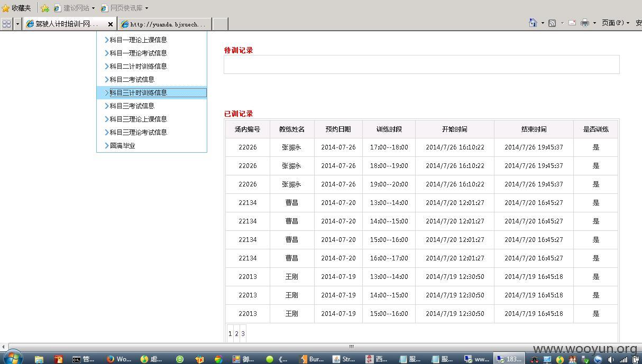The image size is (642, 364).
Task: Open a new blank browser tab
Action: tap(220, 24)
